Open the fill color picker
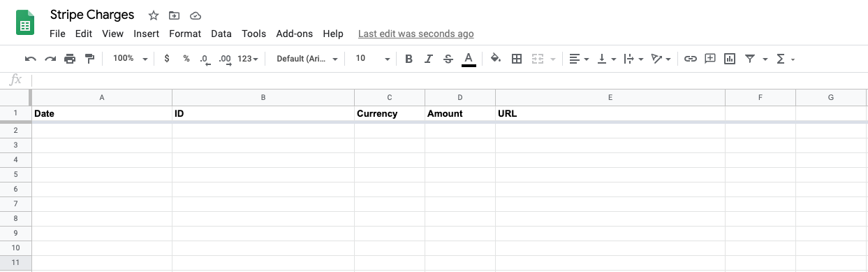Viewport: 868px width, 272px height. click(x=496, y=59)
